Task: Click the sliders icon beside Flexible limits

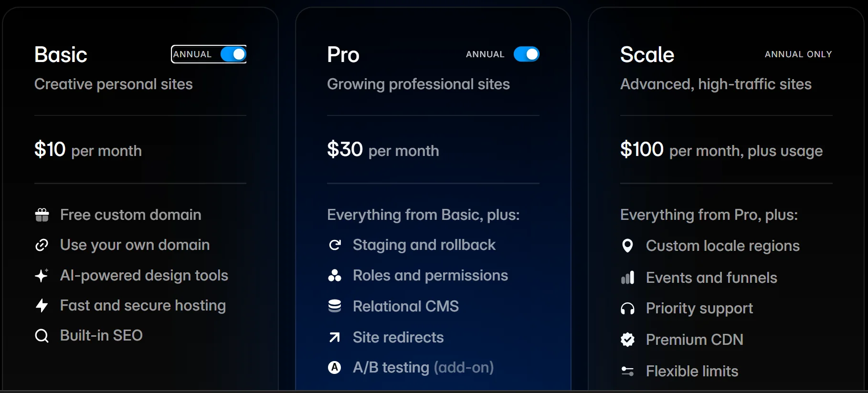Action: pyautogui.click(x=628, y=371)
